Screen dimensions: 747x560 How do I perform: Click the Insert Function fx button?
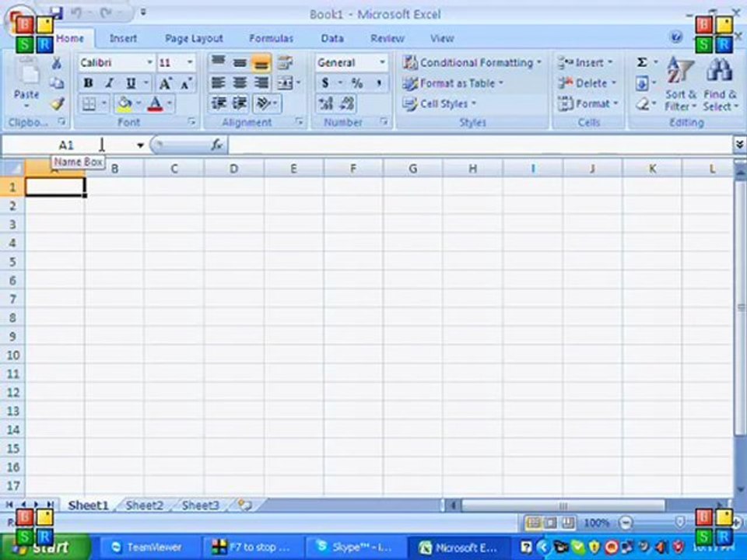pos(217,145)
